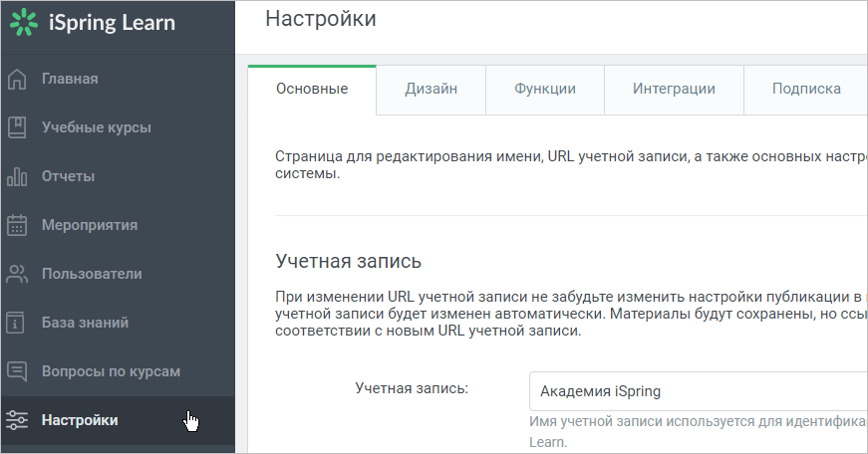The image size is (868, 454).
Task: Click the Учетная запись name input field
Action: point(699,391)
